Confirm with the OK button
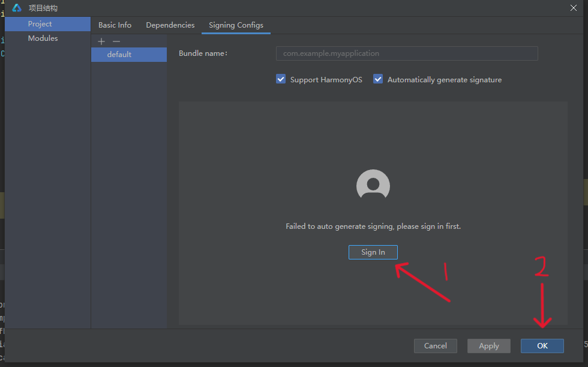The width and height of the screenshot is (588, 367). (542, 346)
